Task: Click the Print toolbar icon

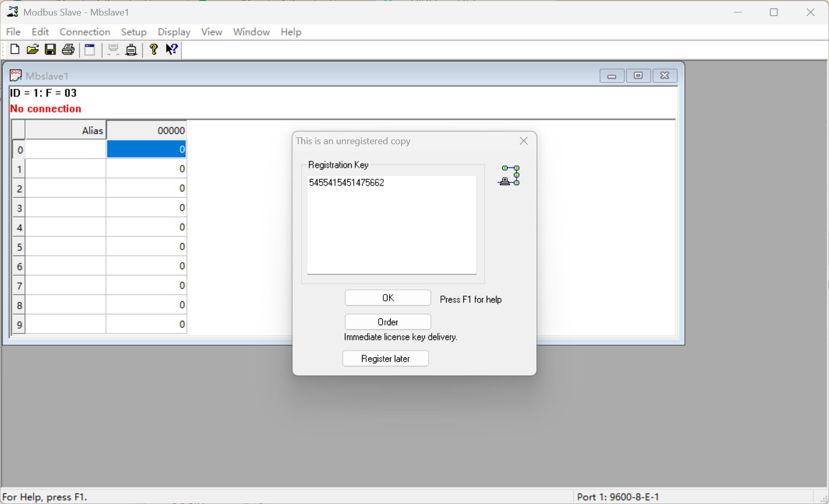Action: [68, 49]
